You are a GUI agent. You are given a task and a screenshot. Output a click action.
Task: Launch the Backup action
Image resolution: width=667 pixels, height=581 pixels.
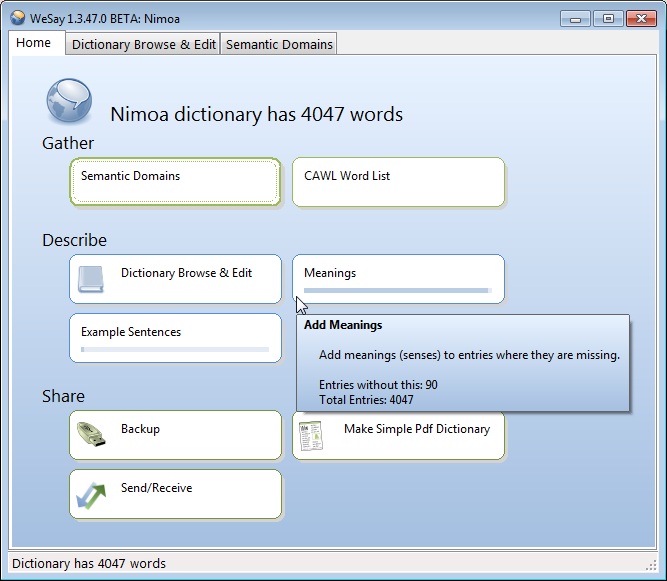[175, 435]
